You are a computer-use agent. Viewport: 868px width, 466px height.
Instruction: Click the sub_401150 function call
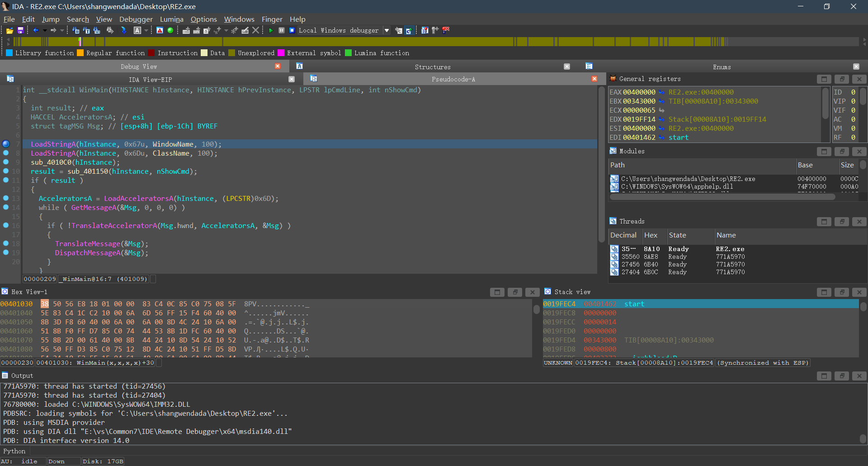point(88,171)
